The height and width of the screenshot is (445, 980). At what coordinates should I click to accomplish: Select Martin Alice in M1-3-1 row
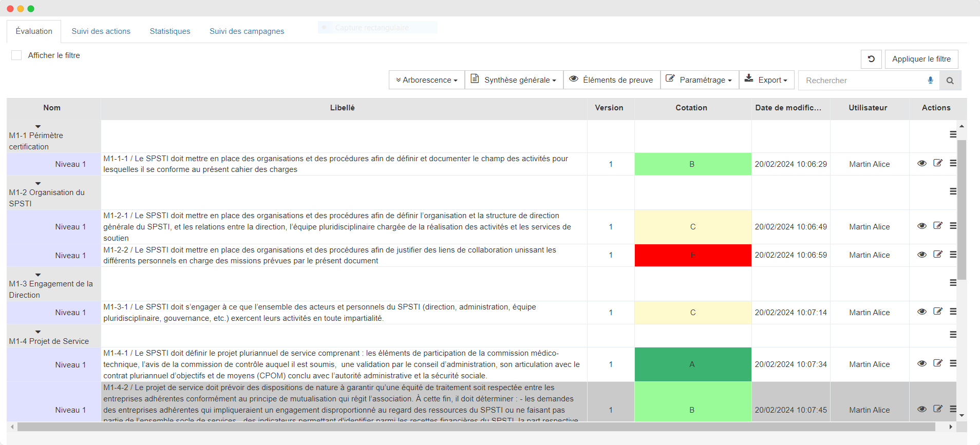869,313
